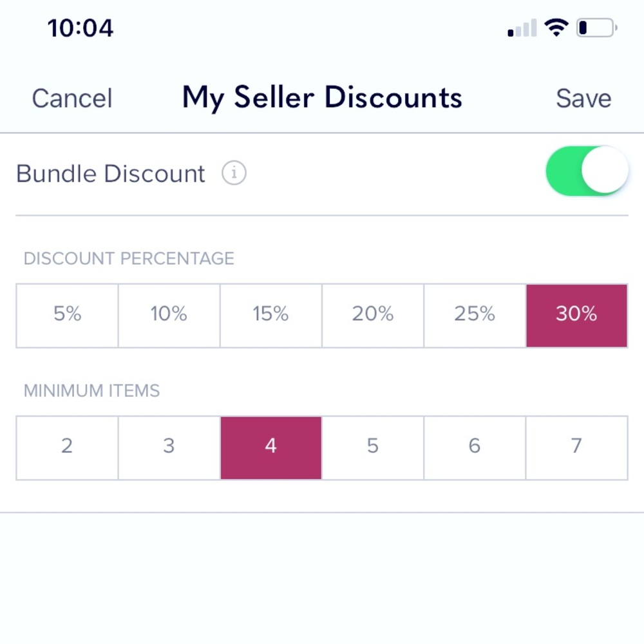This screenshot has width=644, height=644.
Task: Click the selected minimum of 4 items
Action: pos(270,447)
